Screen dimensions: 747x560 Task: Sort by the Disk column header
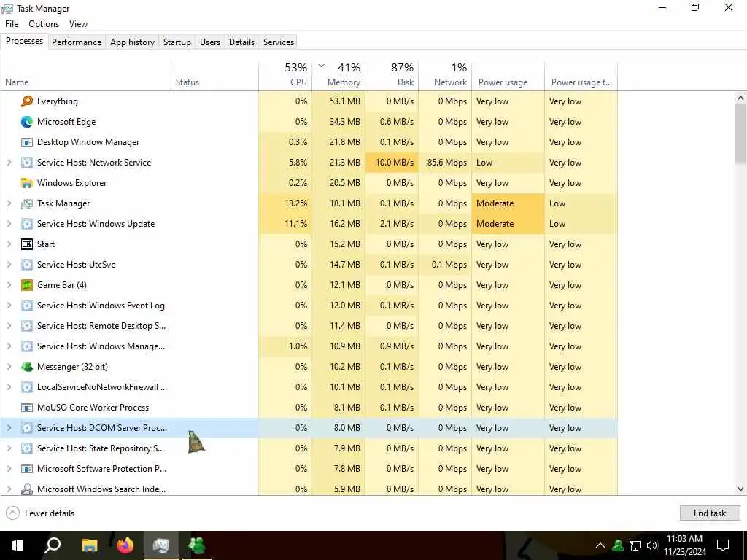[x=392, y=75]
